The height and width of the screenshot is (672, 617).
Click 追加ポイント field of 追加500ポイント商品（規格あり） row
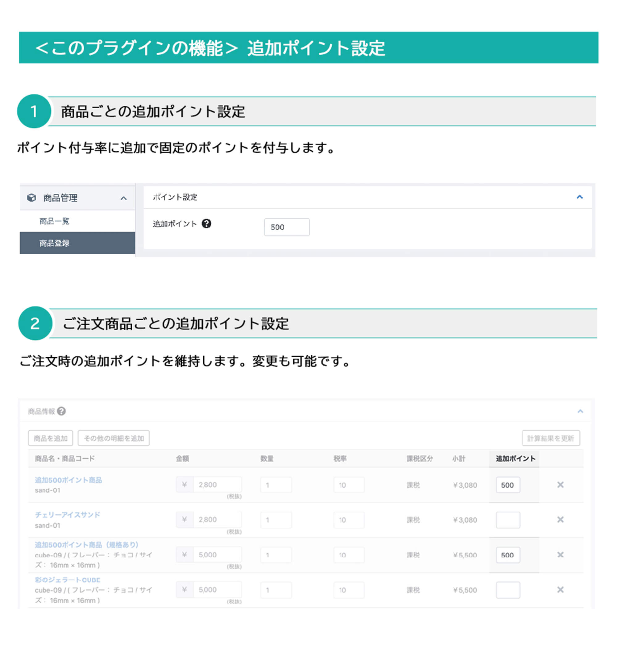508,555
